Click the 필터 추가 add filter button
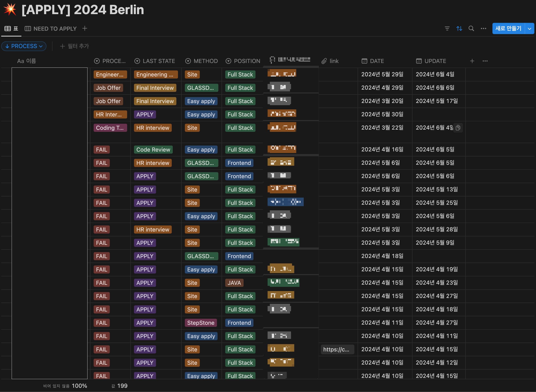536x392 pixels. (75, 46)
